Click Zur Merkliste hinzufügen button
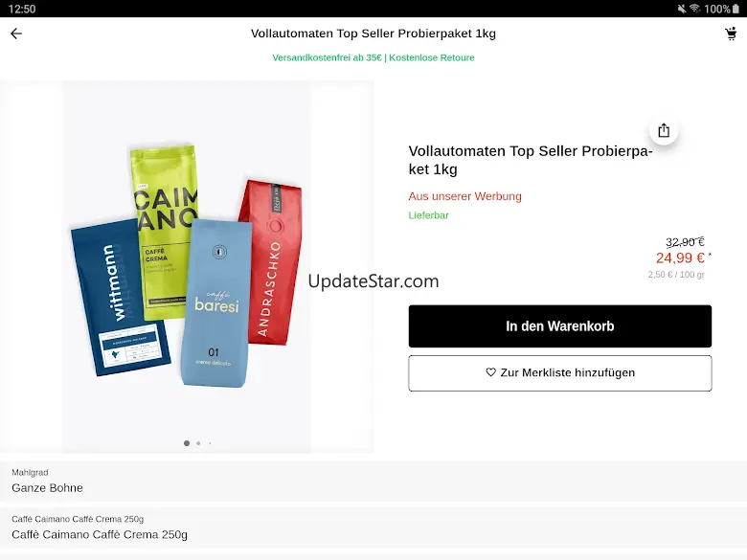This screenshot has width=747, height=560. 560,373
